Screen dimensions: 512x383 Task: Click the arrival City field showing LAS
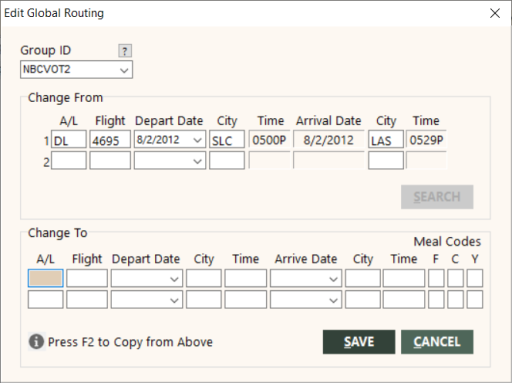386,139
